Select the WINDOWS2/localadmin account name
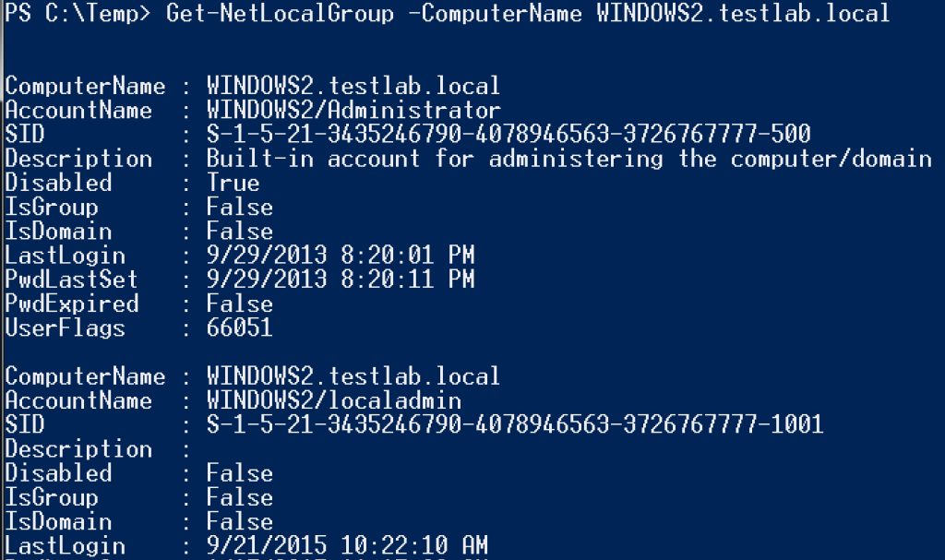 [x=334, y=400]
